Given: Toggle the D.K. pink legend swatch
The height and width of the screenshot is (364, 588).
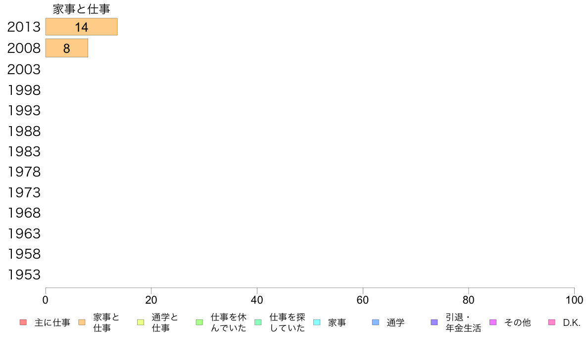Looking at the screenshot, I should 552,322.
